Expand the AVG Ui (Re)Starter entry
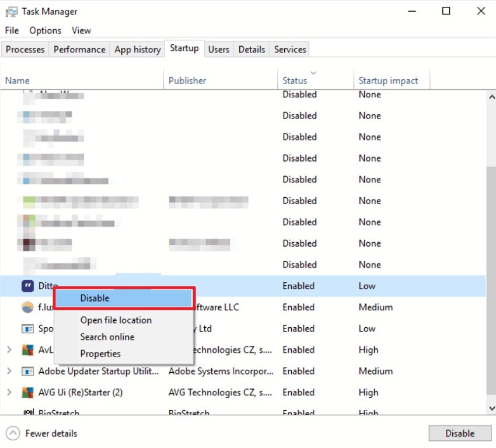Viewport: 496px width, 448px height. click(x=11, y=393)
